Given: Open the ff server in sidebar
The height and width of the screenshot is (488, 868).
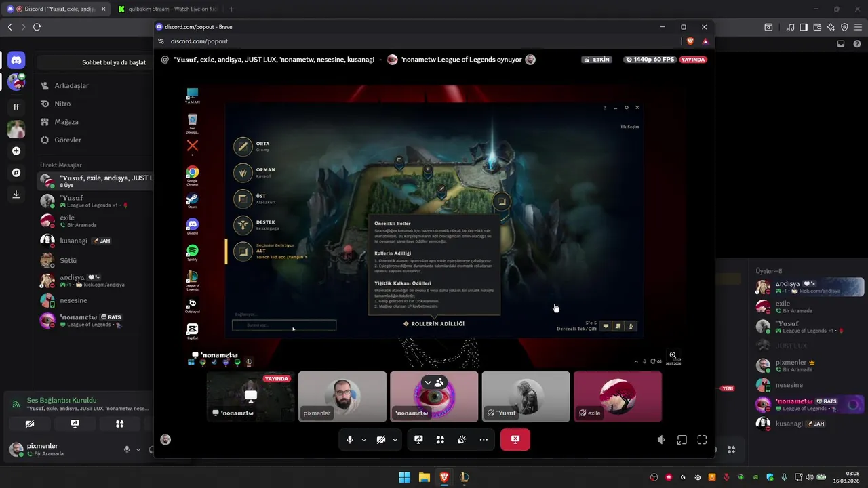Looking at the screenshot, I should click(x=16, y=106).
